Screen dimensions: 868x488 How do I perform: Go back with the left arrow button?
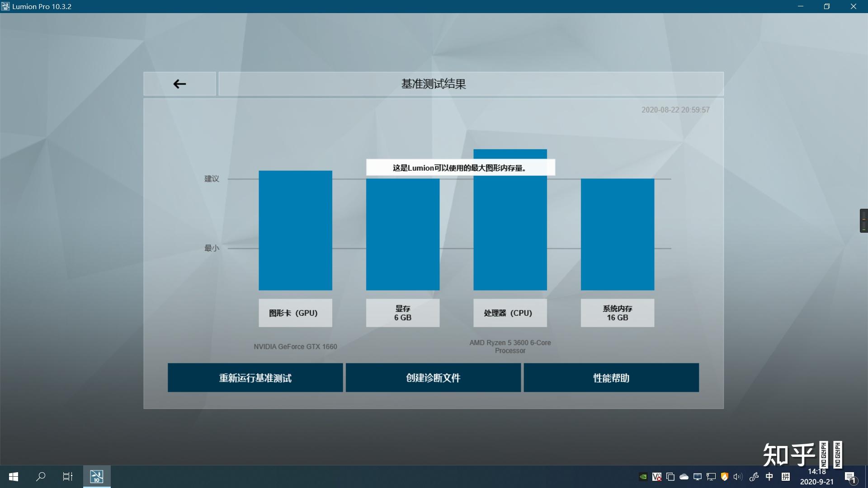point(179,84)
